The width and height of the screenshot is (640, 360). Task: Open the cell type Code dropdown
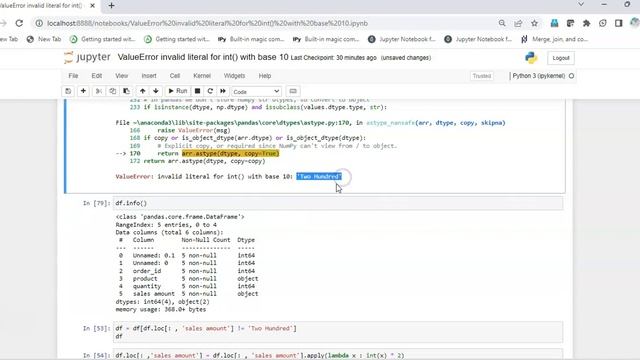tap(256, 91)
